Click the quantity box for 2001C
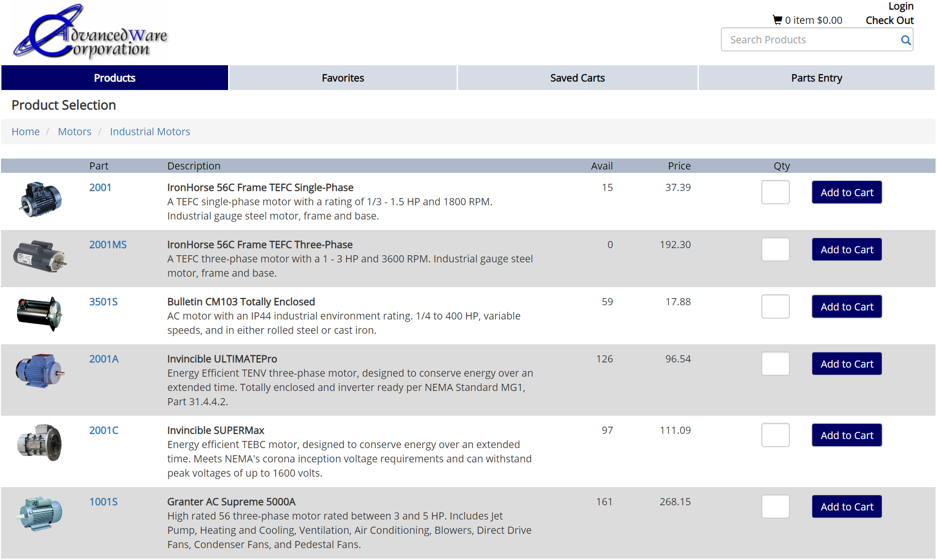This screenshot has width=937, height=560. pos(776,435)
